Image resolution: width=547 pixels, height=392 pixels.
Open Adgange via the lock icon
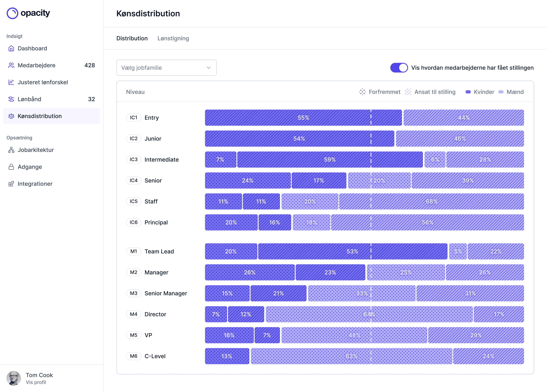[x=11, y=167]
